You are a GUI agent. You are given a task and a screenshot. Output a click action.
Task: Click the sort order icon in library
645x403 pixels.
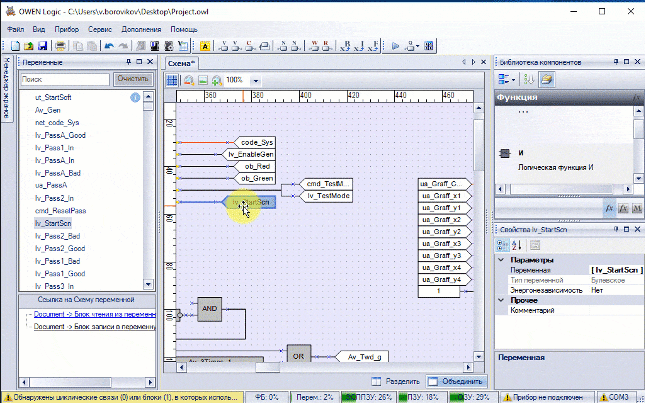(530, 80)
